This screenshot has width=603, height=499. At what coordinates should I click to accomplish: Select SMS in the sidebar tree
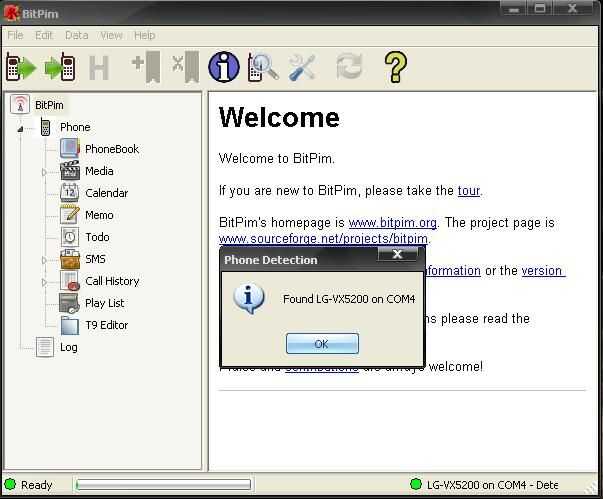point(95,259)
